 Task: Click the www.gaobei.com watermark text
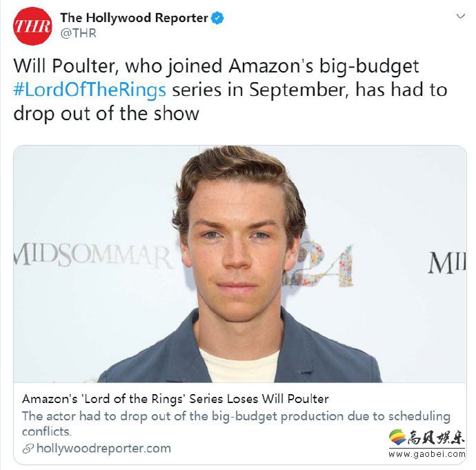click(x=427, y=454)
